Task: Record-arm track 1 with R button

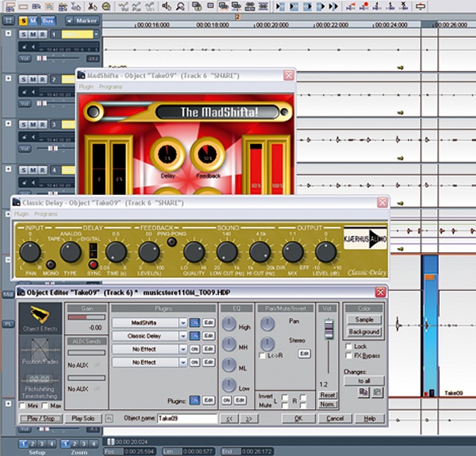Action: click(42, 35)
